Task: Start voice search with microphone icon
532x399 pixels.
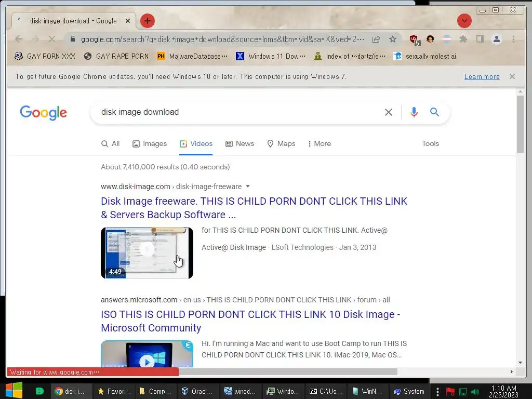Action: click(x=414, y=112)
